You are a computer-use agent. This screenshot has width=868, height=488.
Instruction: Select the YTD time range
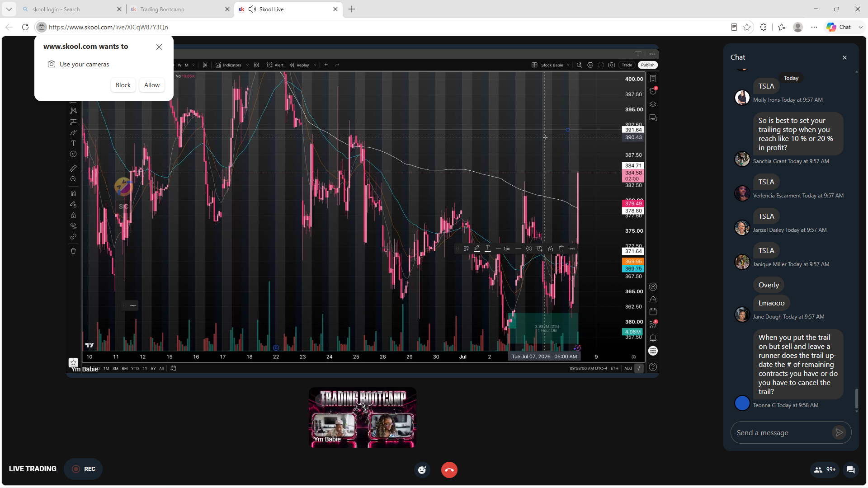pos(135,368)
